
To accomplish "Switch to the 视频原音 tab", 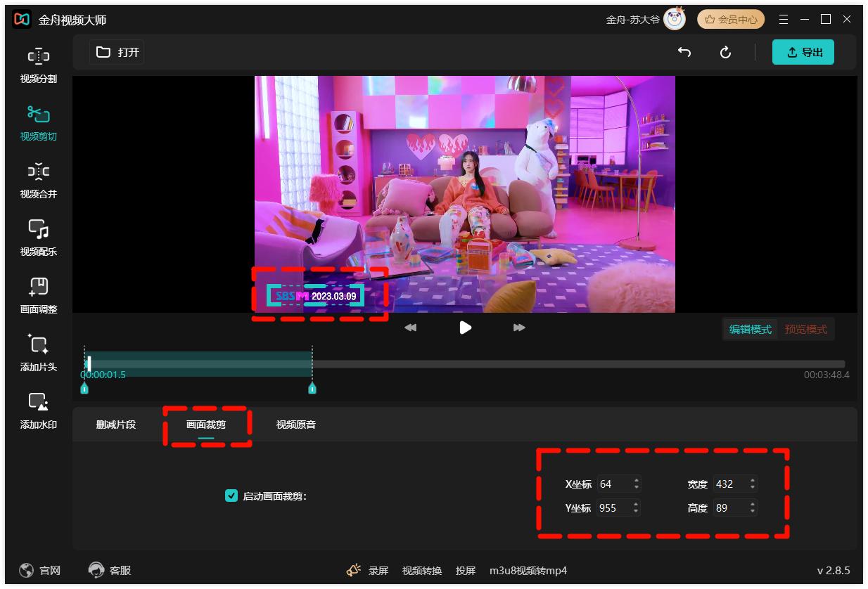I will click(x=296, y=425).
